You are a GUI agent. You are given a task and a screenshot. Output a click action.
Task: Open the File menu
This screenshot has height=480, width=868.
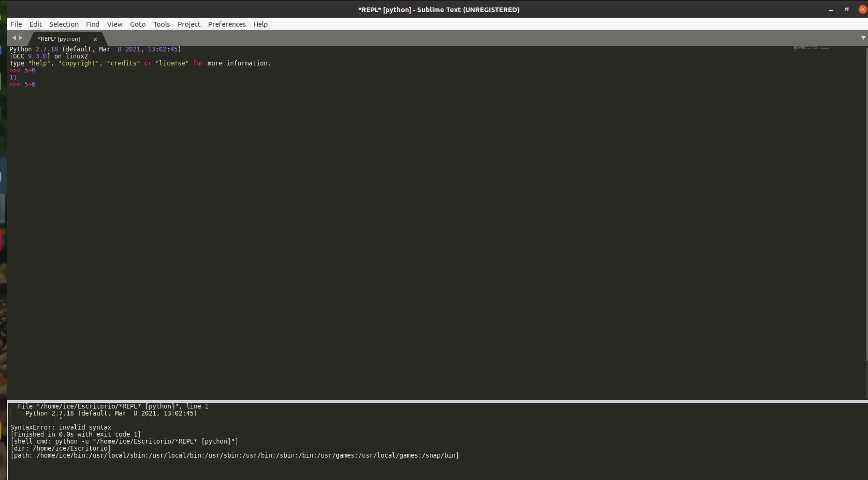(x=16, y=24)
